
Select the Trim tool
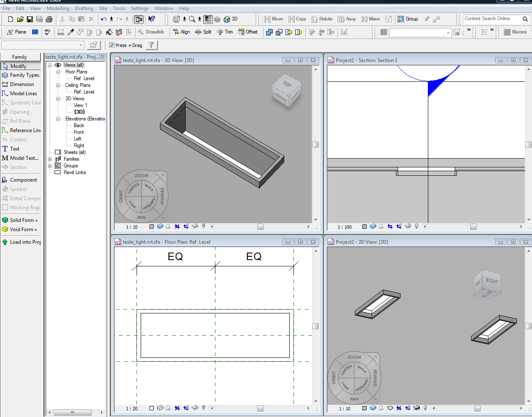225,32
